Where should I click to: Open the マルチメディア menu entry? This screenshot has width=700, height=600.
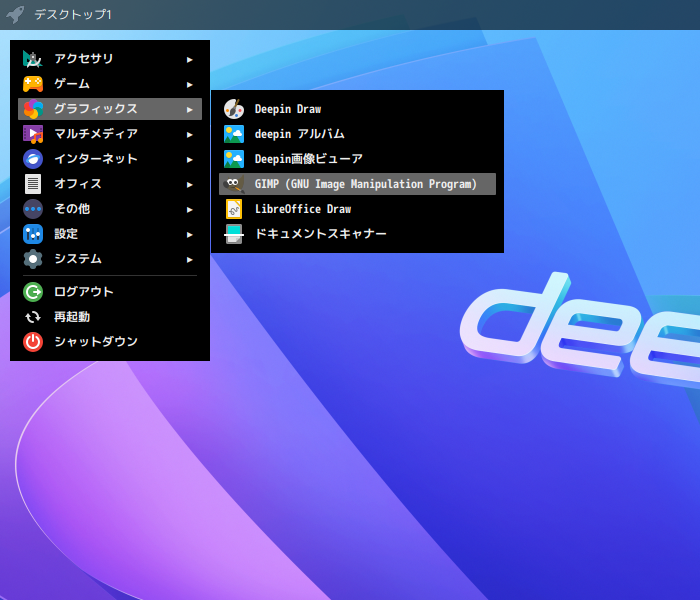click(110, 134)
